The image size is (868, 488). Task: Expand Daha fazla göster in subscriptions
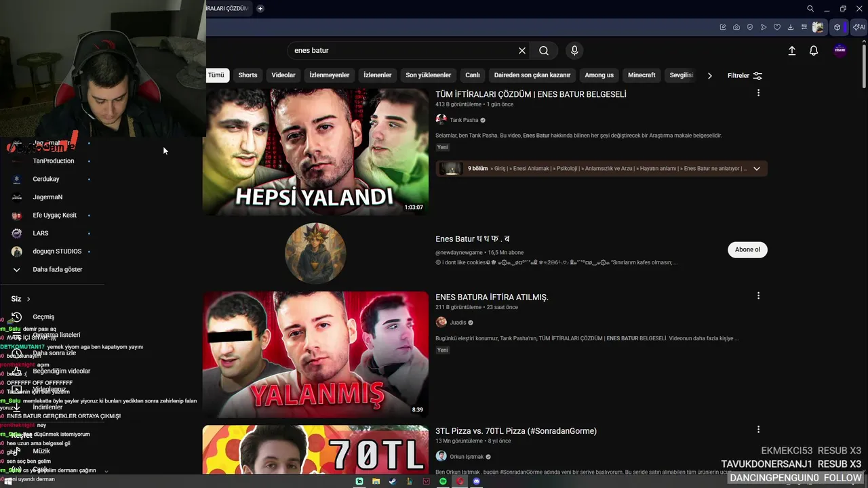pyautogui.click(x=58, y=269)
